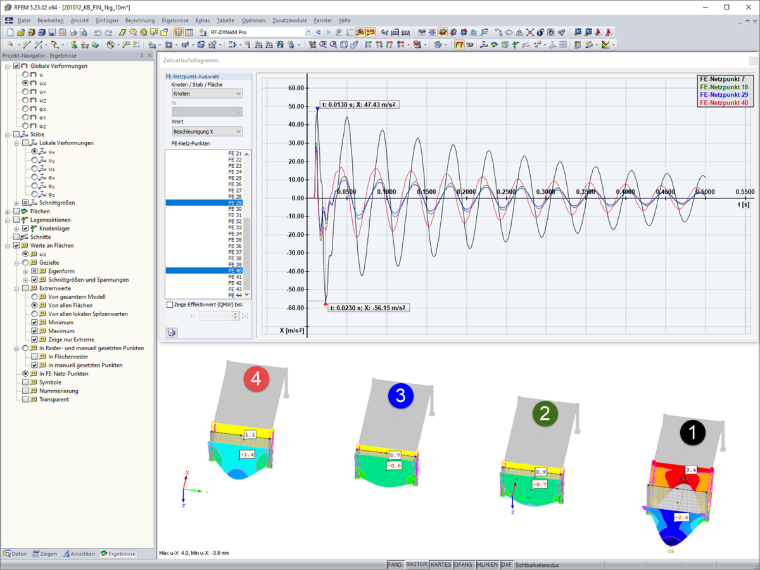760x570 pixels.
Task: Expand the Flächen tree node
Action: point(8,211)
